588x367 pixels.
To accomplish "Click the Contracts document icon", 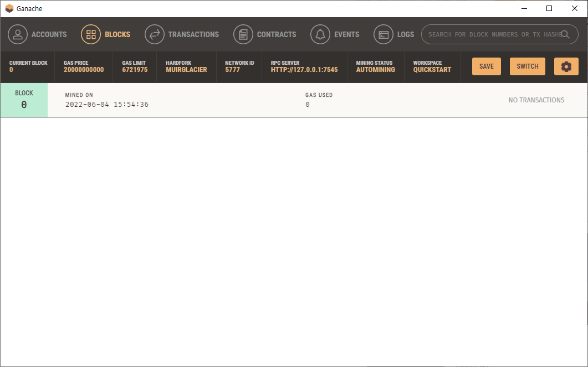I will point(243,34).
